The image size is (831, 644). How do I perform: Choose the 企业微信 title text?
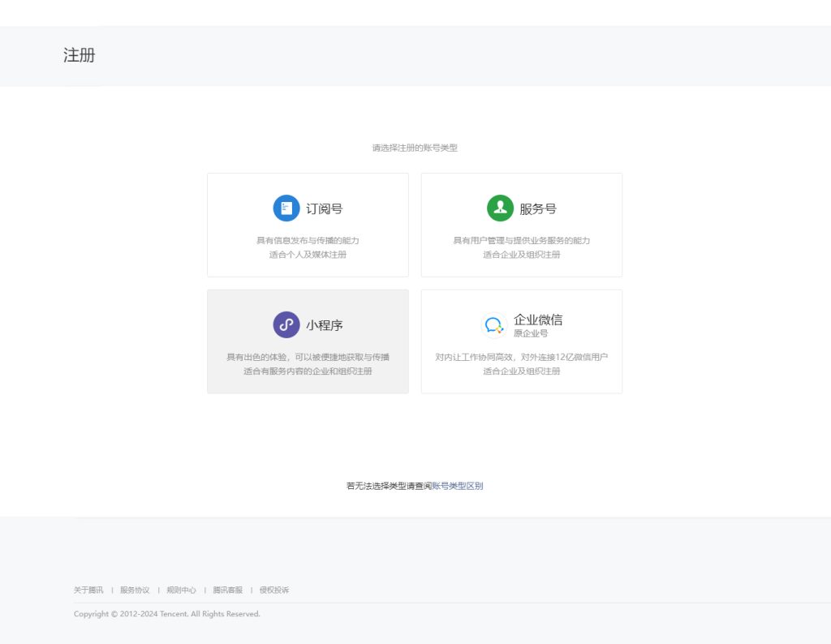tap(538, 320)
